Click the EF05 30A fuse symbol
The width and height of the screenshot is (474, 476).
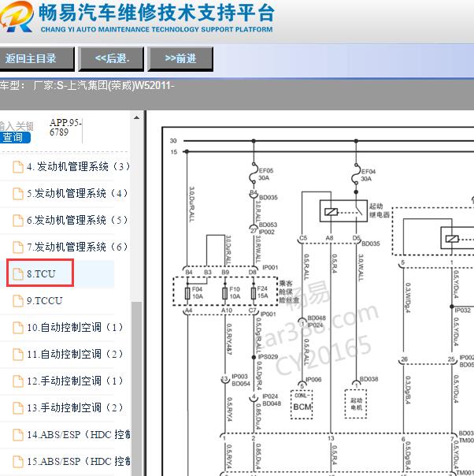(x=253, y=173)
